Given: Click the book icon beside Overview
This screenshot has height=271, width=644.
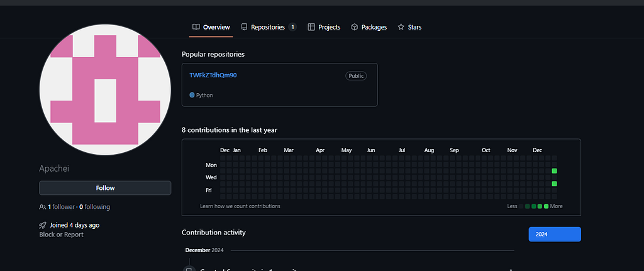Looking at the screenshot, I should coord(196,27).
